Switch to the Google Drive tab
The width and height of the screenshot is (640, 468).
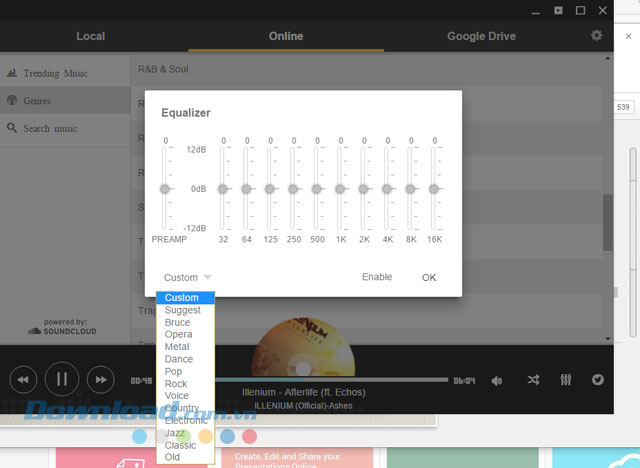pos(482,36)
